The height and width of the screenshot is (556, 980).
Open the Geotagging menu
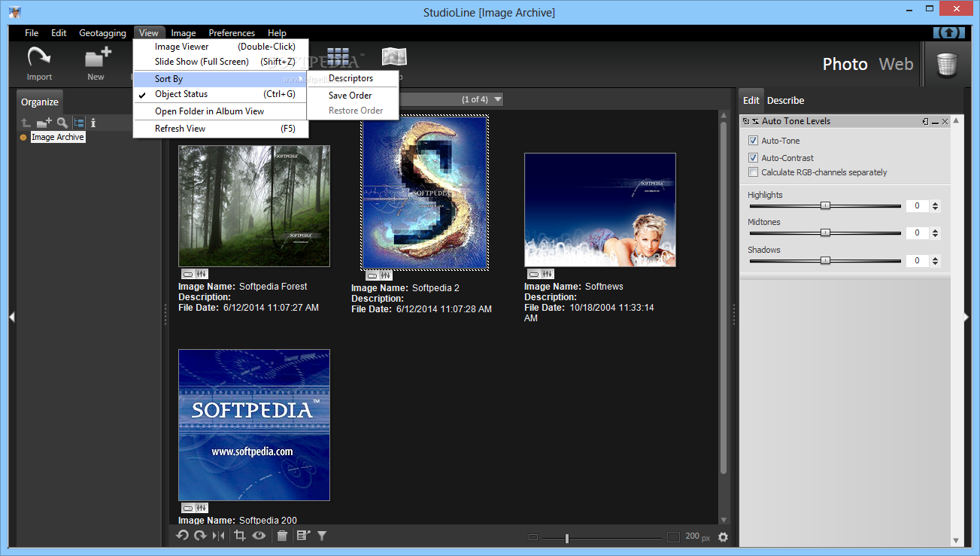click(x=102, y=33)
